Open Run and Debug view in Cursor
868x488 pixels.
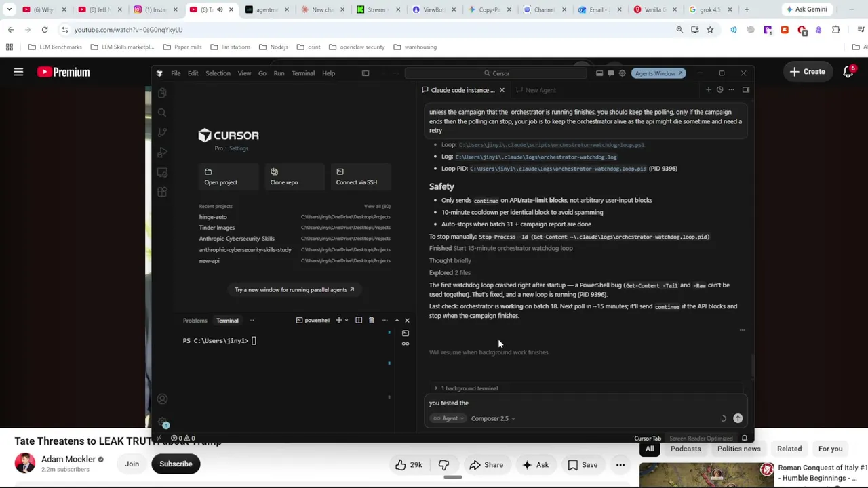point(162,152)
